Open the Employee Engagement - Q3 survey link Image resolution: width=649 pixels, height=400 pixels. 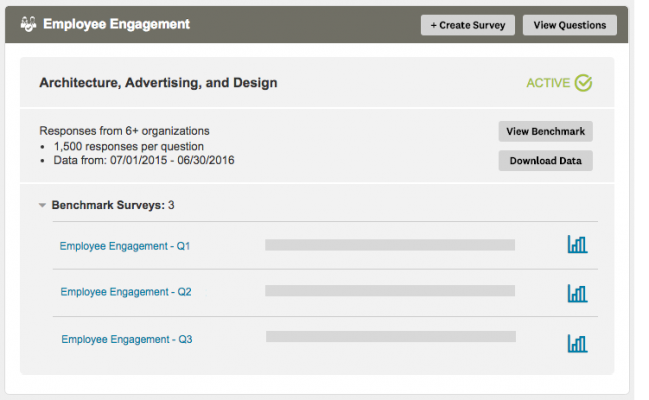click(x=127, y=340)
